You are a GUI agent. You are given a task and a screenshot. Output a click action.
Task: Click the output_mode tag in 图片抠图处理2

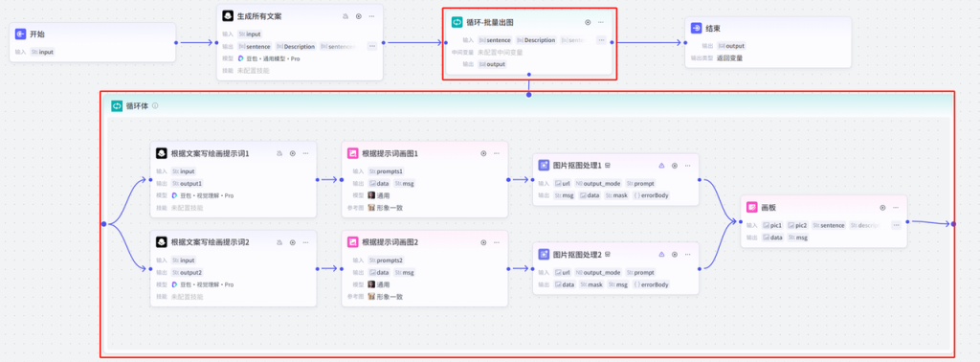[598, 273]
